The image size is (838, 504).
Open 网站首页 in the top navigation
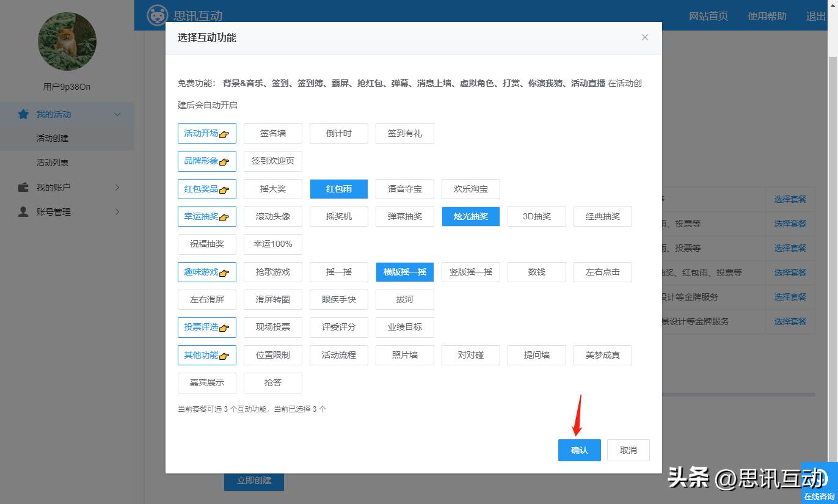709,16
